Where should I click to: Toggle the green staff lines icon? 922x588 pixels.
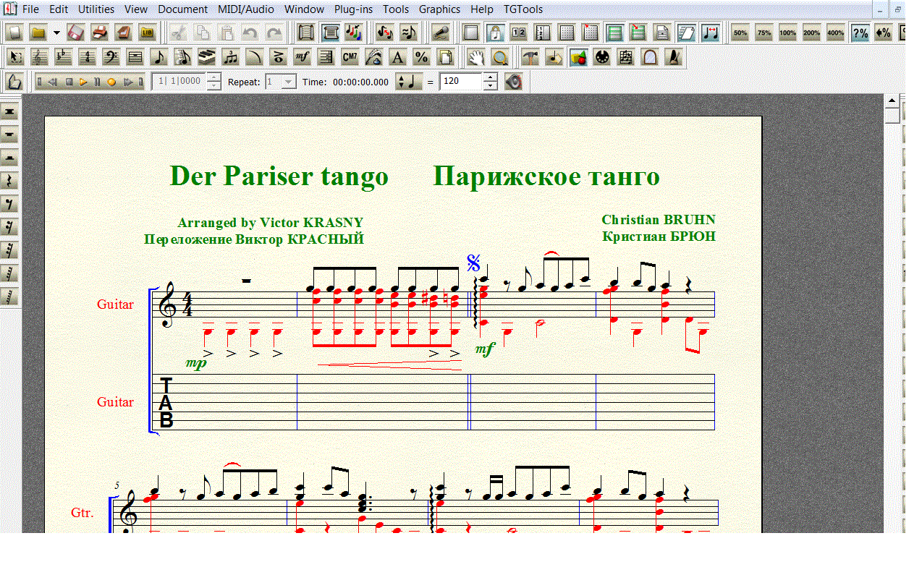(614, 33)
